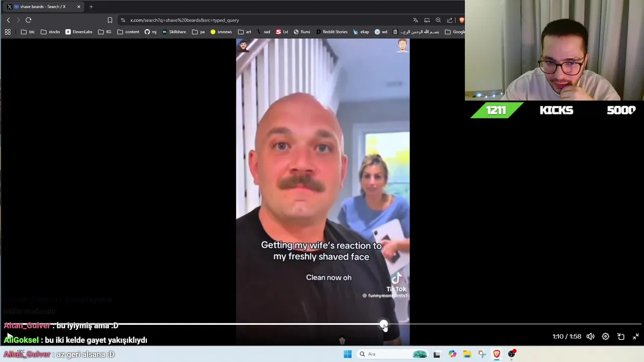The image size is (644, 362).
Task: Click the webcam overlay of streamer
Action: pos(554,50)
